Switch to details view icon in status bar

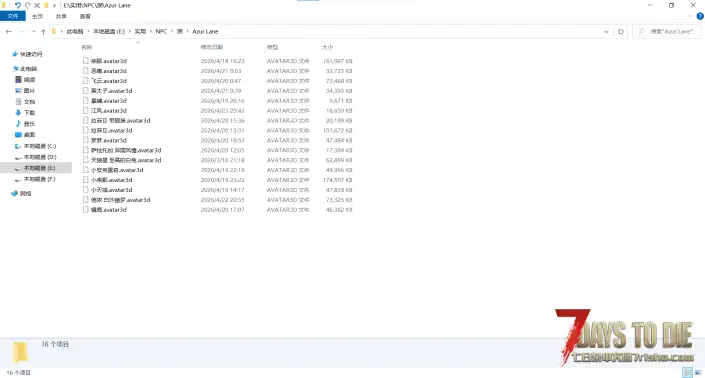(x=687, y=373)
